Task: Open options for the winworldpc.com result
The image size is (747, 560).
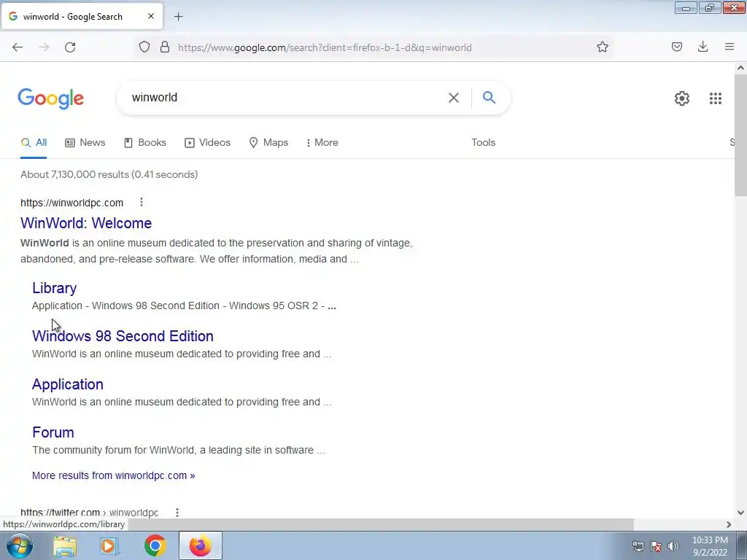Action: pyautogui.click(x=142, y=203)
